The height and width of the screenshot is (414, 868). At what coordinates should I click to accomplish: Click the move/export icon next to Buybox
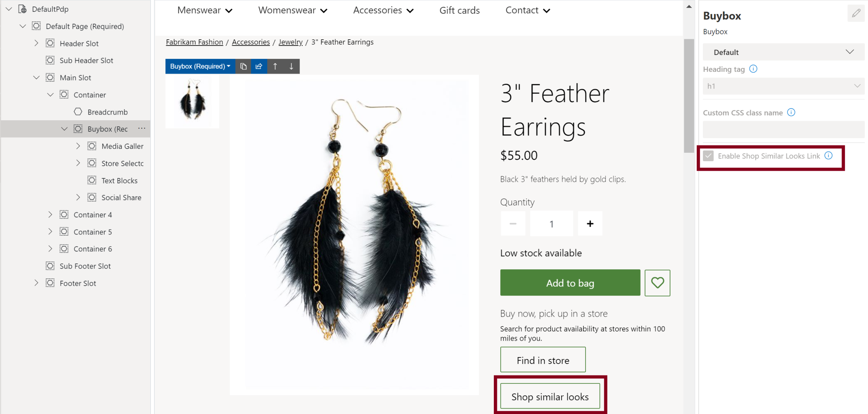tap(259, 66)
